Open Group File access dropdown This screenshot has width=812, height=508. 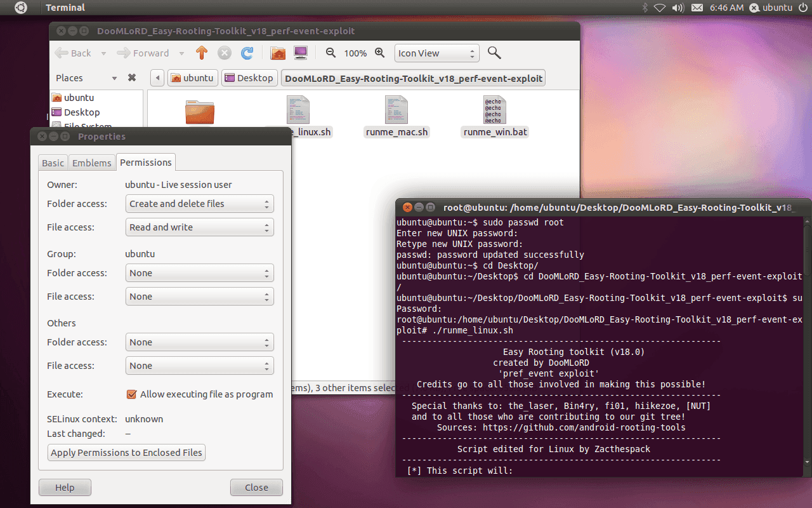200,297
